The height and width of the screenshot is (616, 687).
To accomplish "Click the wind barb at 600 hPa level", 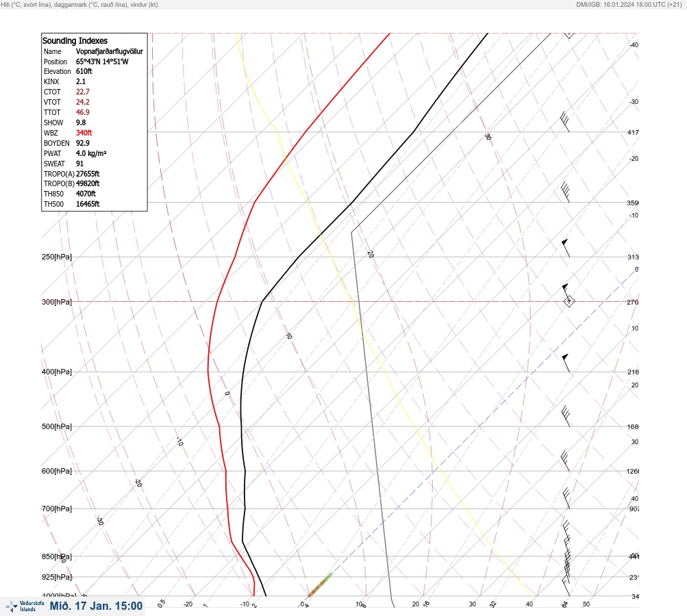I will tap(566, 461).
